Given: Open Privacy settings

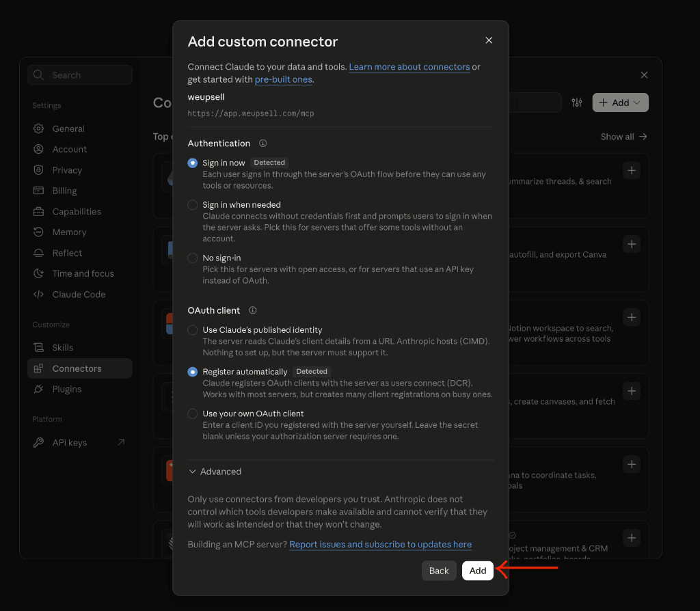Looking at the screenshot, I should click(67, 170).
